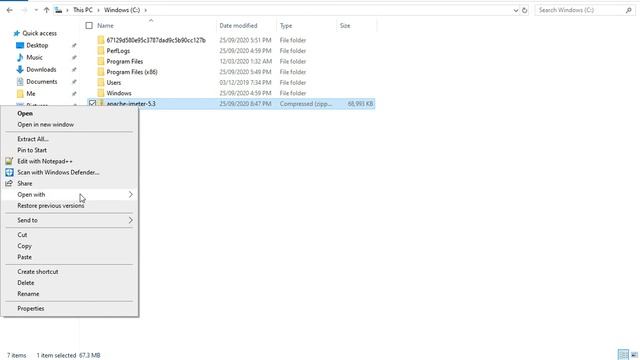Click the search magnifier icon
The width and height of the screenshot is (640, 360).
coord(629,10)
